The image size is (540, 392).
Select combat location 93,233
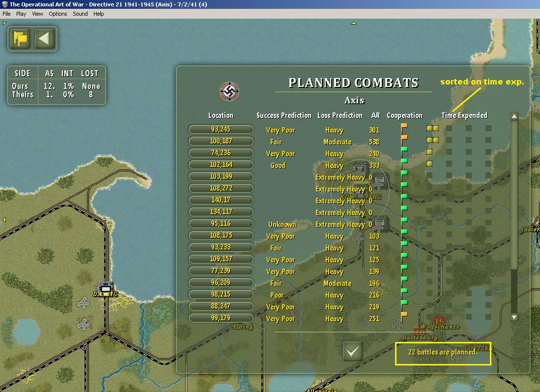(221, 247)
